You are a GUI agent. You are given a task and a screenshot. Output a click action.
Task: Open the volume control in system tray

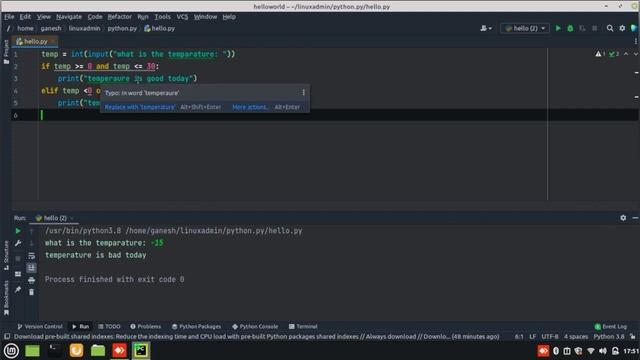click(x=603, y=351)
